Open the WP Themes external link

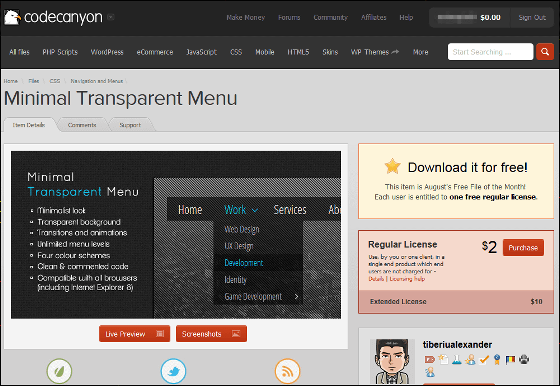pyautogui.click(x=375, y=52)
